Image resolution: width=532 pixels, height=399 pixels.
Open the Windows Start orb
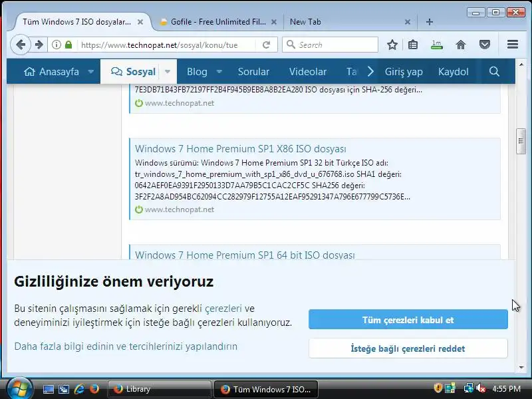coord(19,389)
